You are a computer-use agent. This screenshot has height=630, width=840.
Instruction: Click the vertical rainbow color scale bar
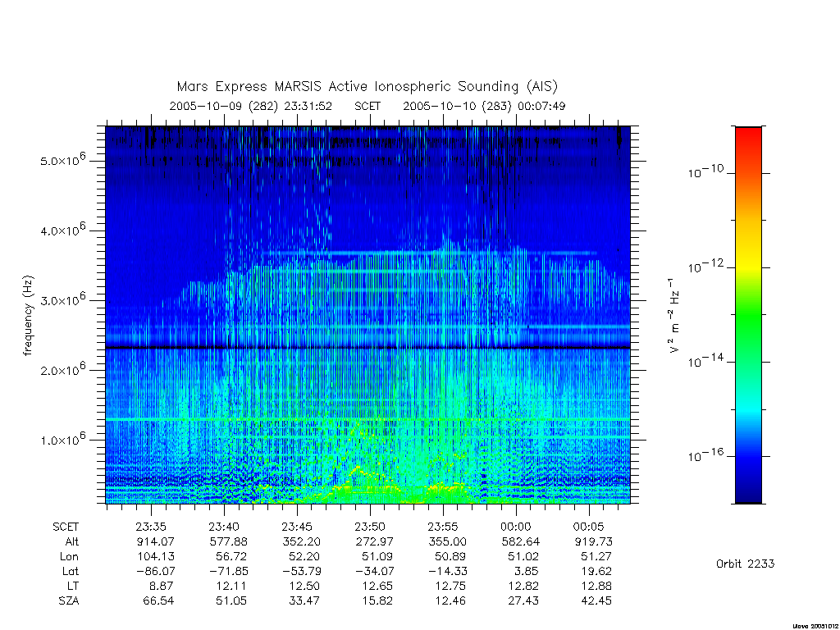pos(748,315)
